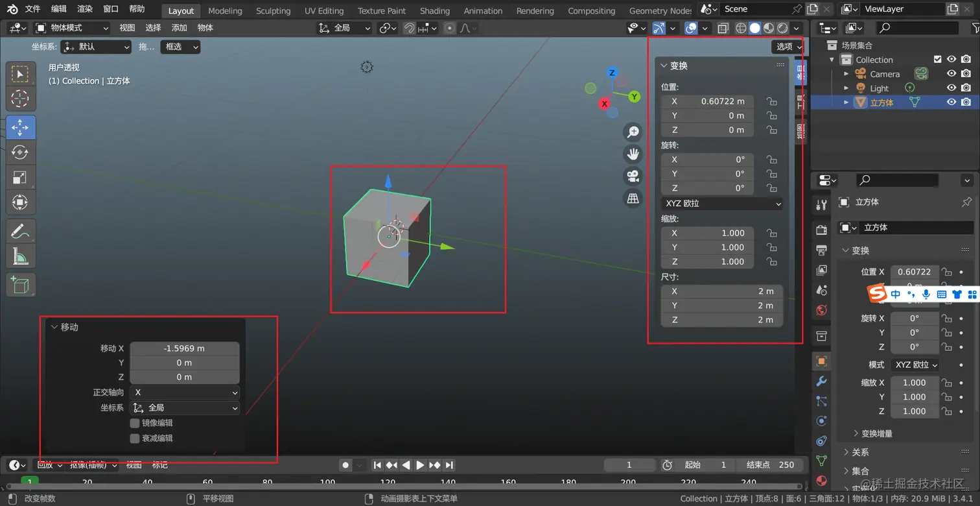
Task: Select the Scale tool
Action: pyautogui.click(x=20, y=178)
